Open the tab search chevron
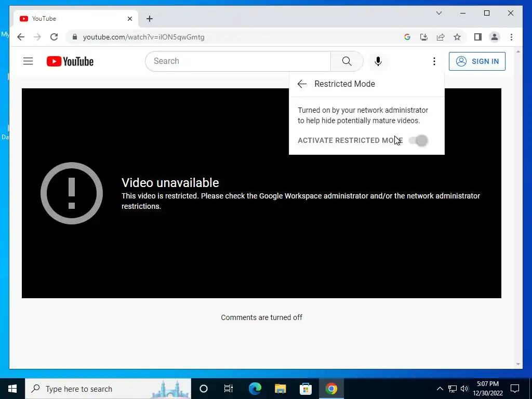 (438, 13)
